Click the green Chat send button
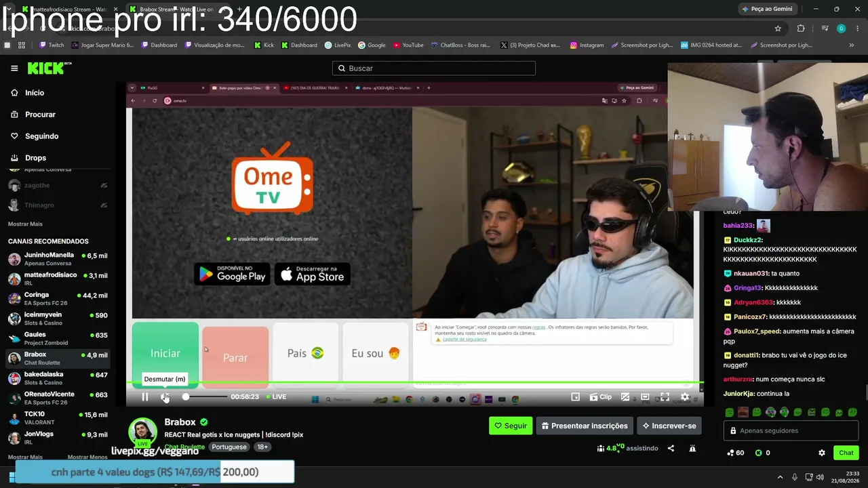The width and height of the screenshot is (868, 488). (x=846, y=453)
